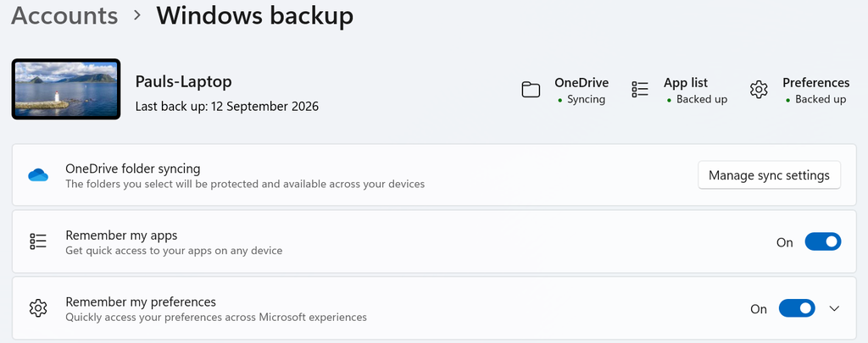Click the Windows backup page title

pyautogui.click(x=254, y=15)
